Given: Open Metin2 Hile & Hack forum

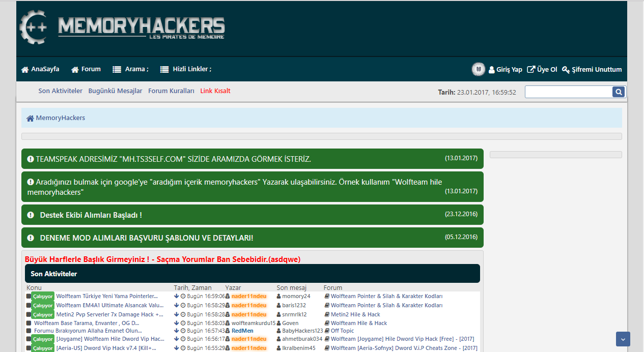Looking at the screenshot, I should point(356,314).
